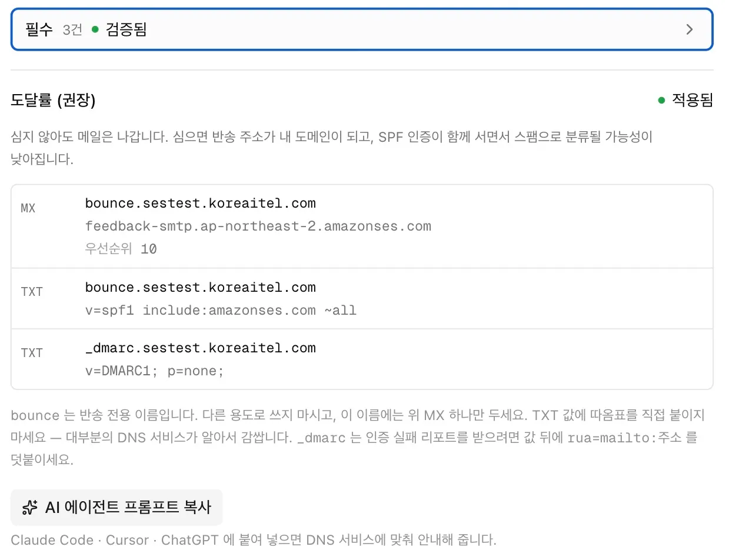The height and width of the screenshot is (560, 739).
Task: Click the MX record type label
Action: (28, 208)
